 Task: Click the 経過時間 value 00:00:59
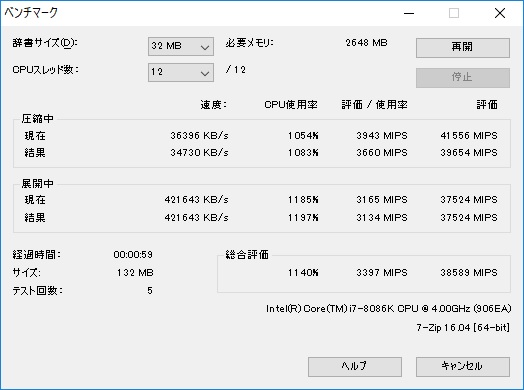(x=133, y=255)
